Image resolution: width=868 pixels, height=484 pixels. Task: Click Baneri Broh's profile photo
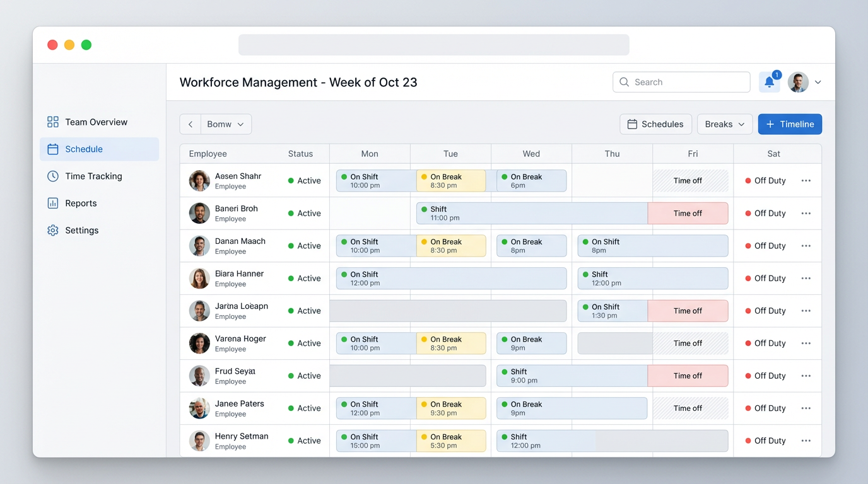coord(199,214)
